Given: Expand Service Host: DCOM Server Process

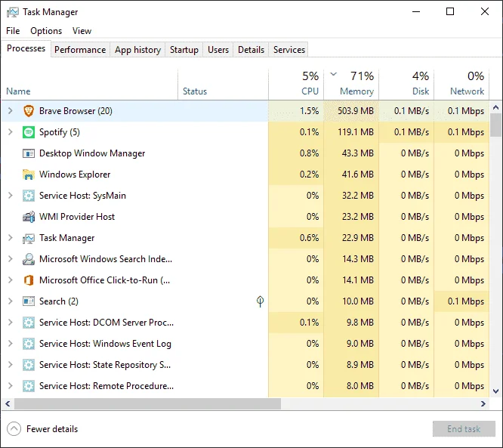Looking at the screenshot, I should click(11, 323).
